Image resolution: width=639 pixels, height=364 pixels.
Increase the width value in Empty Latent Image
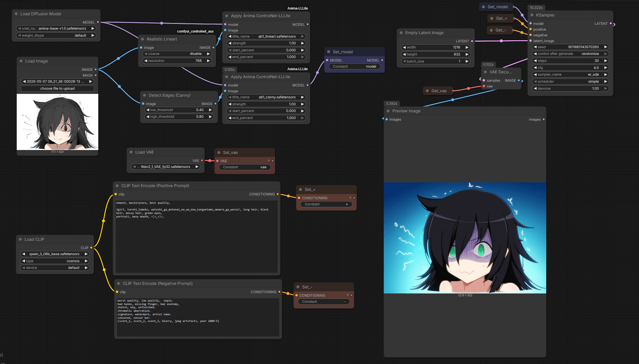pyautogui.click(x=467, y=48)
